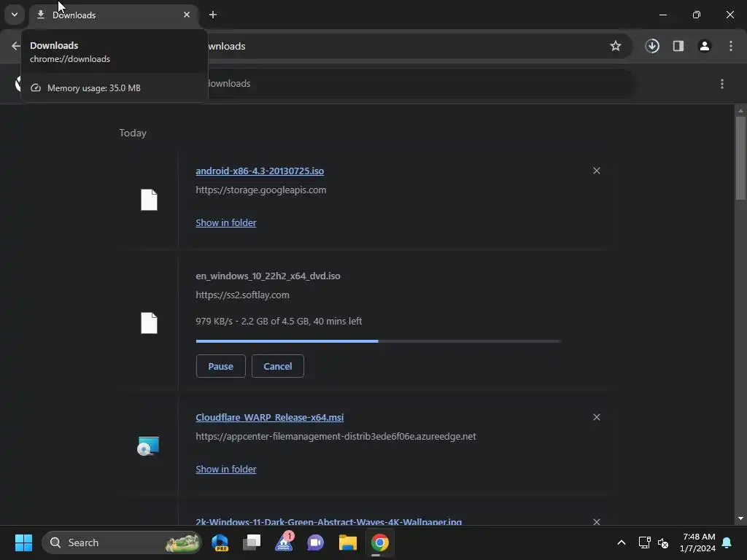Bookmark this page with the star icon
This screenshot has width=747, height=560.
[616, 46]
